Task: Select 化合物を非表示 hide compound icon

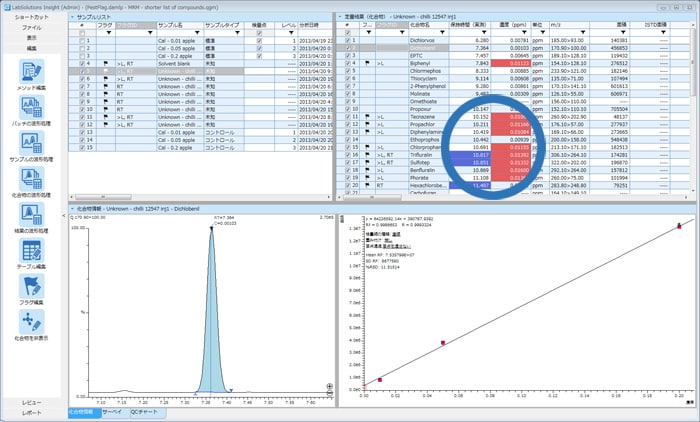Action: point(31,322)
